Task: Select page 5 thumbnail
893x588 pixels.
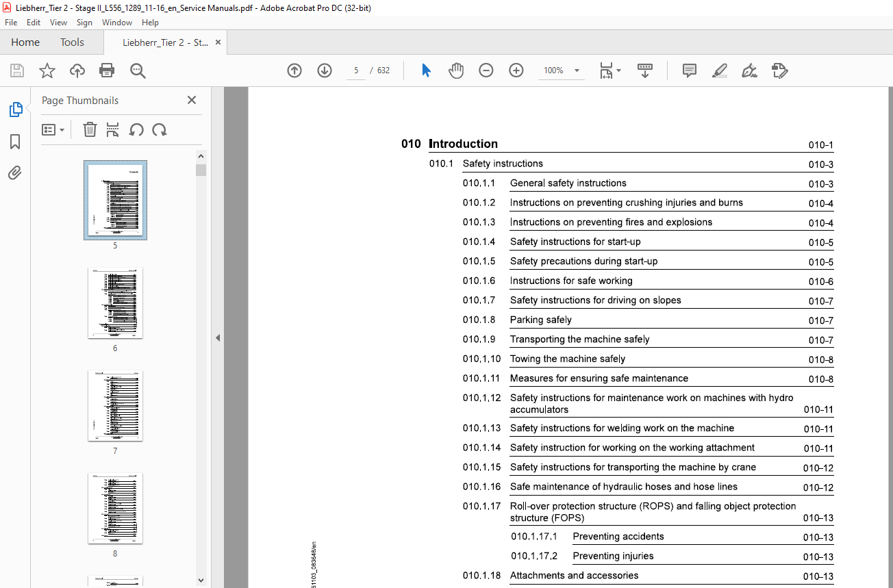Action: tap(115, 200)
